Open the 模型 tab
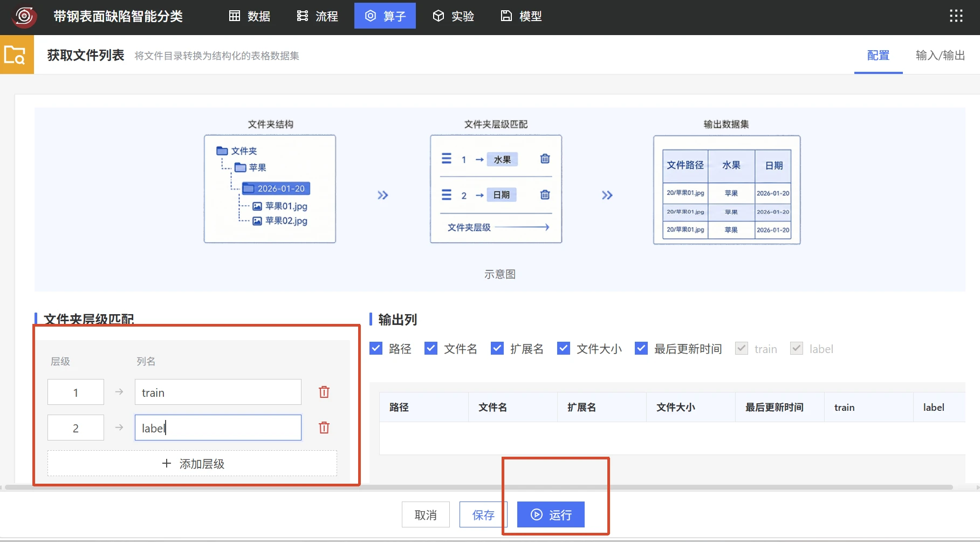Screen dimensions: 980x542 (521, 16)
